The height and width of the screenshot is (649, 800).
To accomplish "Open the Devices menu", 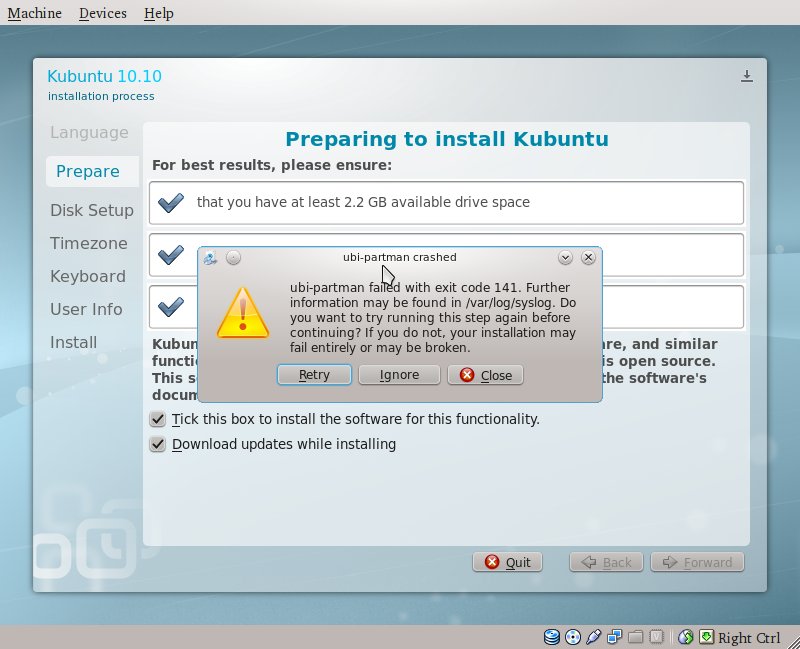I will pyautogui.click(x=103, y=13).
